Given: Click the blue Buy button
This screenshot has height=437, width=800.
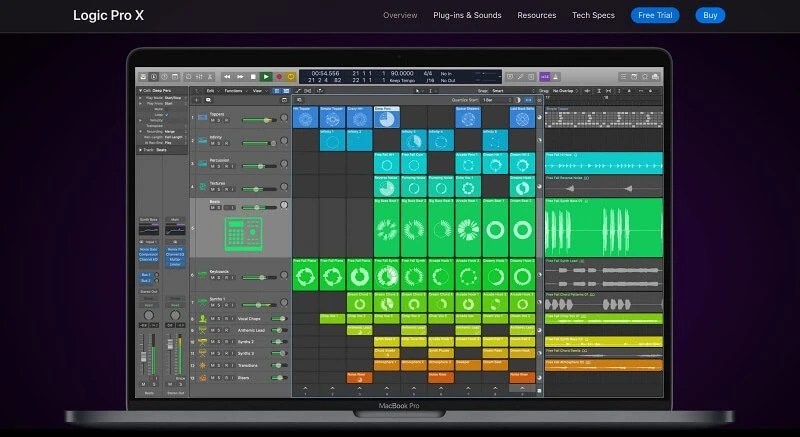Looking at the screenshot, I should pos(710,15).
